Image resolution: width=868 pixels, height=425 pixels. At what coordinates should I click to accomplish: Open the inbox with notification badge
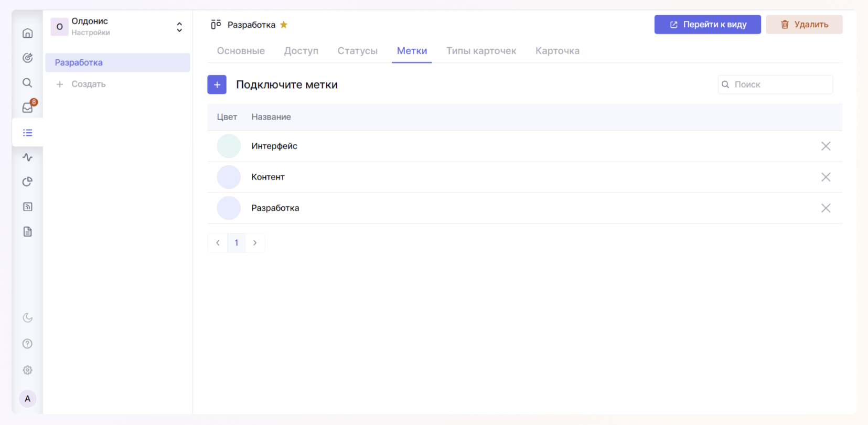pyautogui.click(x=28, y=108)
